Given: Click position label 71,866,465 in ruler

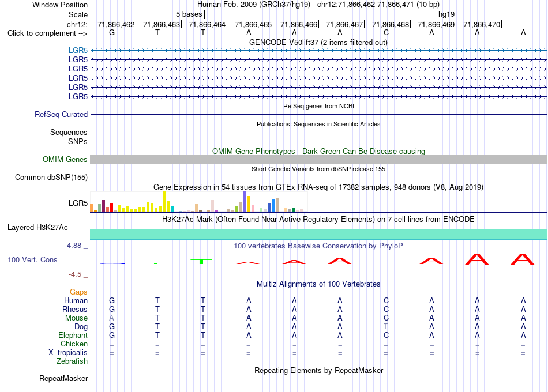Looking at the screenshot, I should pyautogui.click(x=253, y=24).
